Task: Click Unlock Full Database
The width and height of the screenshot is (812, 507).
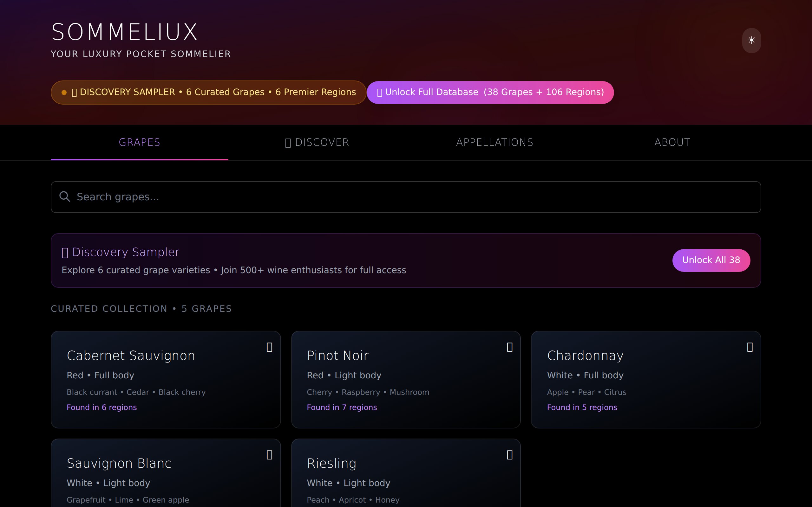Action: click(491, 92)
